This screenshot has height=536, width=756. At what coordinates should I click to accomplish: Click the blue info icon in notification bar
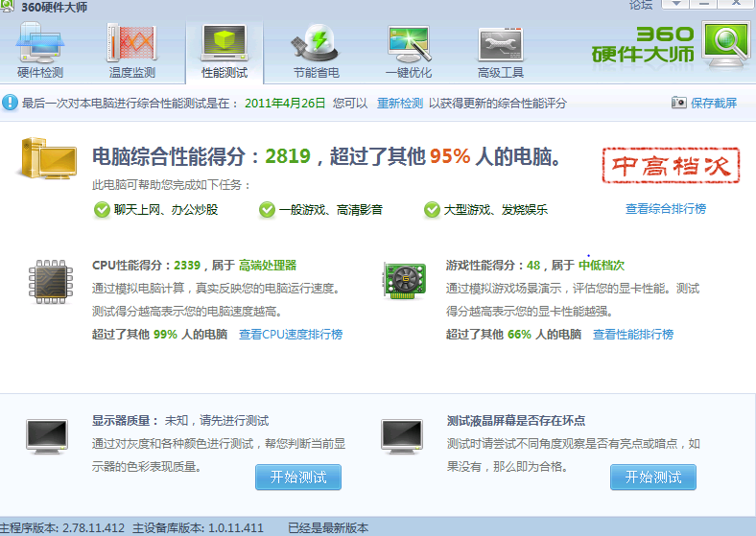(10, 103)
